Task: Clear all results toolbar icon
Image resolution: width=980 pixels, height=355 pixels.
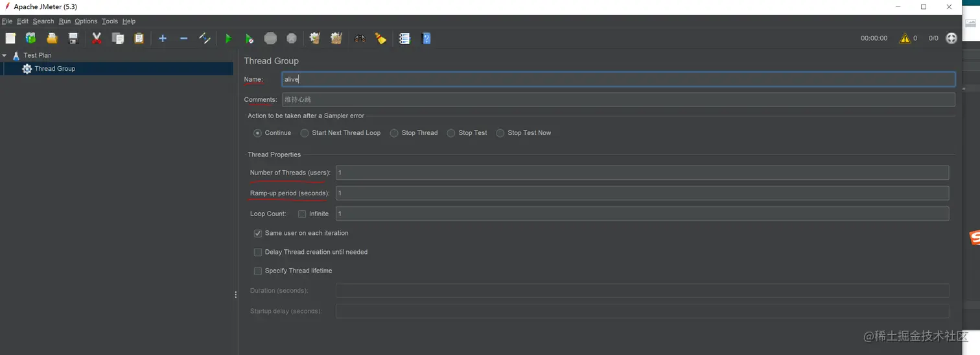Action: pyautogui.click(x=336, y=38)
